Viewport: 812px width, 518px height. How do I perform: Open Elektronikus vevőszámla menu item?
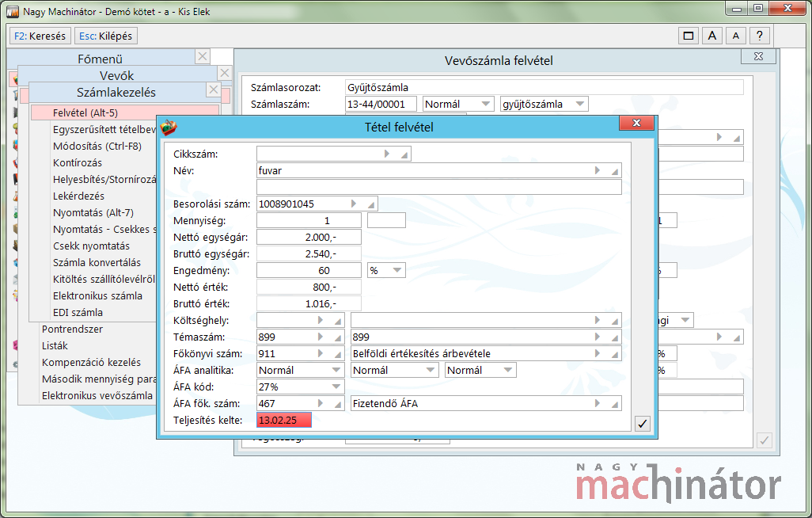pyautogui.click(x=97, y=396)
